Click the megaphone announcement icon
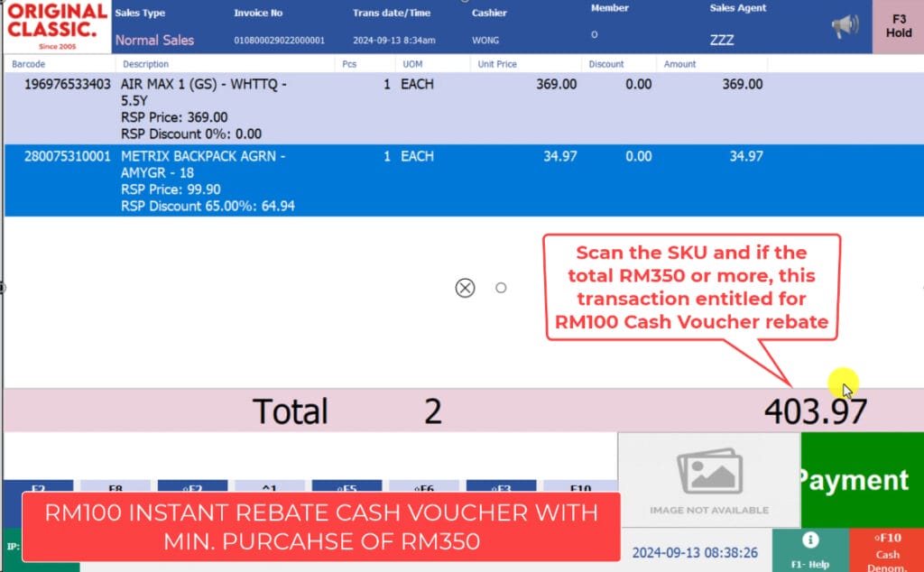924x572 pixels. click(x=845, y=27)
